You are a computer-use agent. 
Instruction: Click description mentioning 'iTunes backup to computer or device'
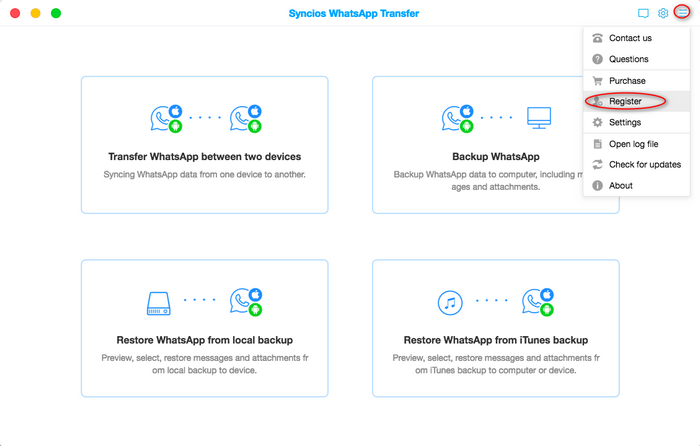coord(496,364)
